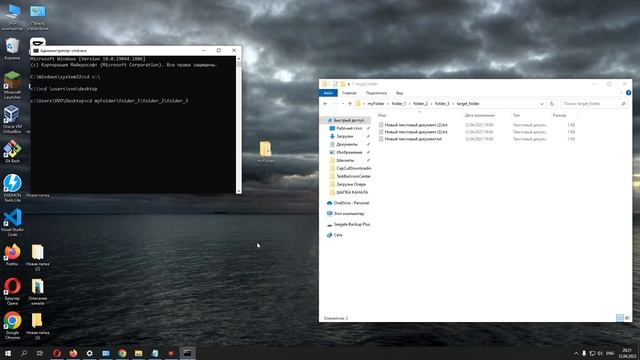Select the myFolder icon on desktop

[x=265, y=152]
